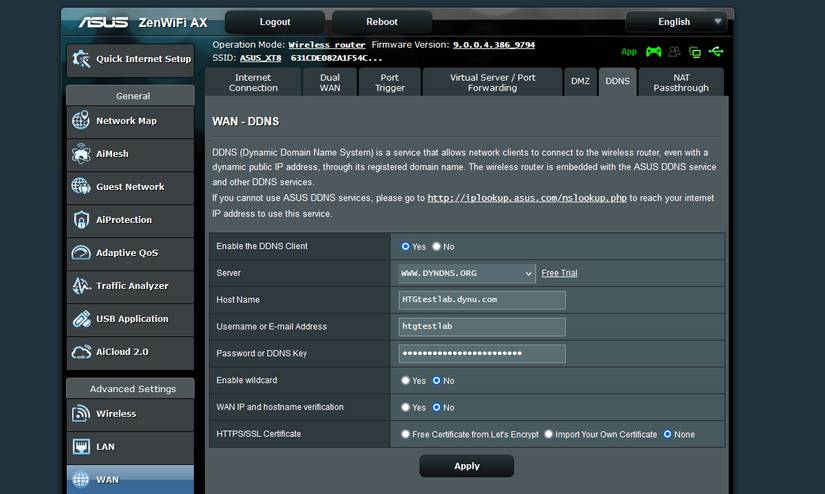
Task: Open the iplookup.asus.com nslookup link
Action: (x=527, y=198)
